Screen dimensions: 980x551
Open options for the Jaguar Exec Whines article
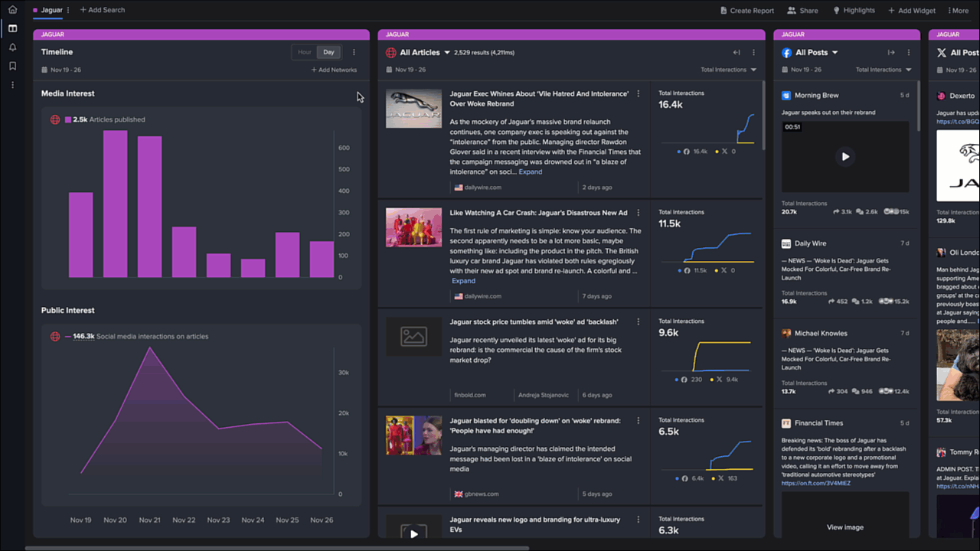(639, 94)
